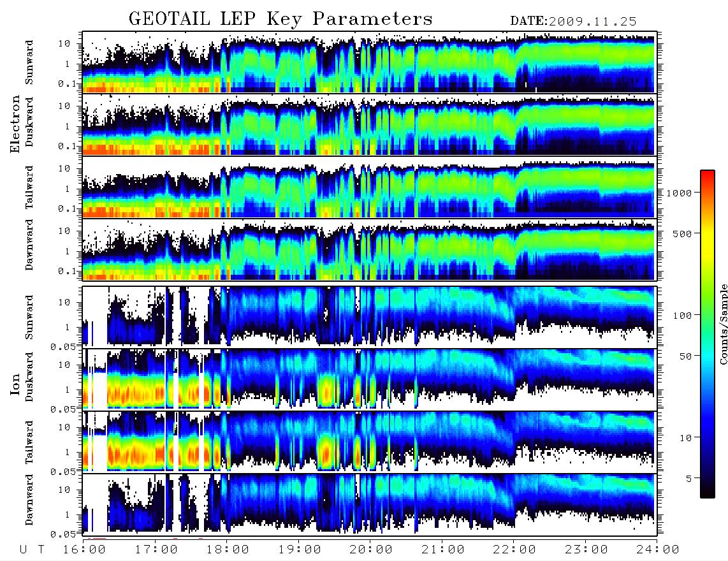Select the 19:00 time tick label
The image size is (728, 561).
(300, 550)
